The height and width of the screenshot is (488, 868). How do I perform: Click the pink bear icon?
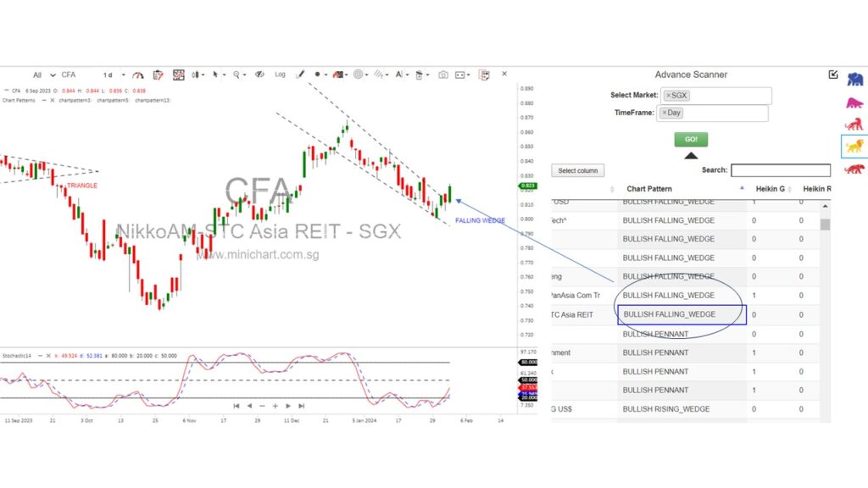tap(854, 103)
